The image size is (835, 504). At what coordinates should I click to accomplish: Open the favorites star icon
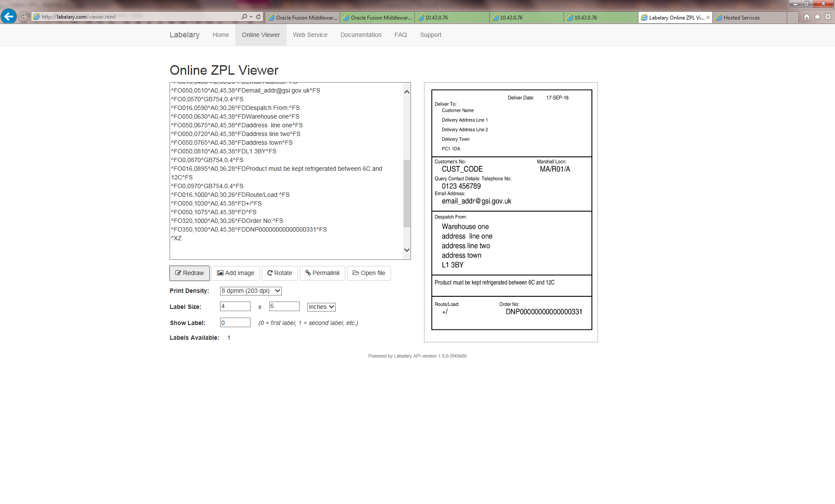point(817,17)
